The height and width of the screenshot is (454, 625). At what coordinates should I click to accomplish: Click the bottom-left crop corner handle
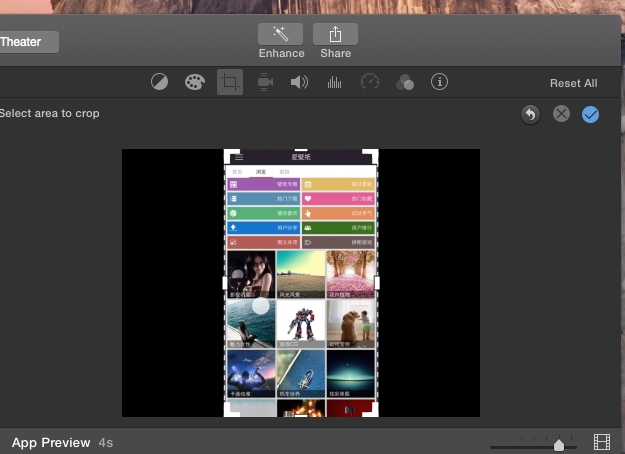click(231, 410)
